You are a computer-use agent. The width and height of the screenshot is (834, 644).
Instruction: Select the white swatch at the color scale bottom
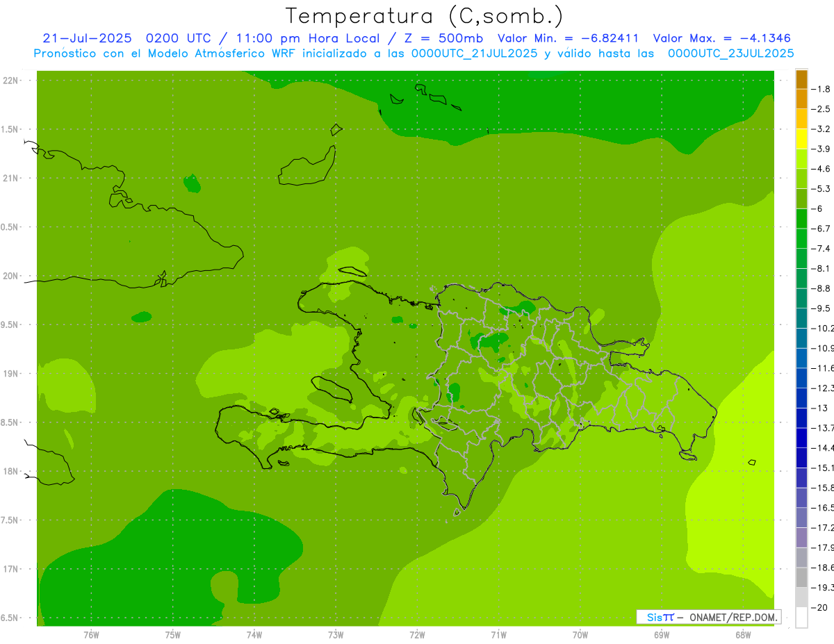click(801, 618)
